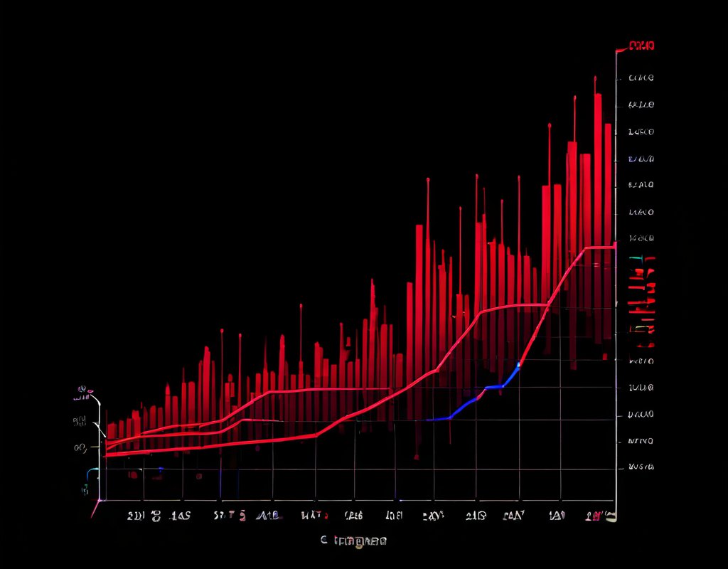Click the bottom-right corner of the chart axes
Viewport: 728px width, 569px height.
pos(615,501)
